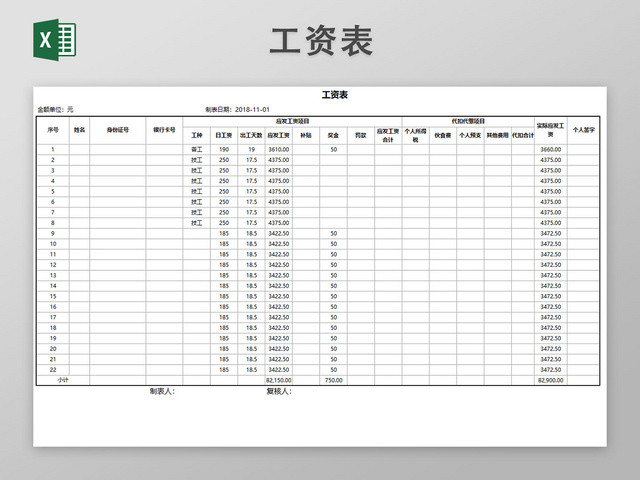
Task: Click the 工种 column header
Action: point(197,135)
